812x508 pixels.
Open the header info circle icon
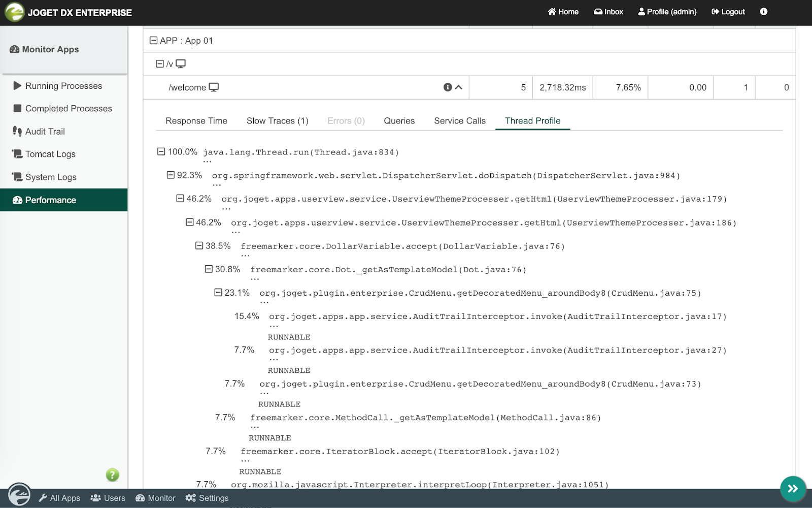[763, 12]
